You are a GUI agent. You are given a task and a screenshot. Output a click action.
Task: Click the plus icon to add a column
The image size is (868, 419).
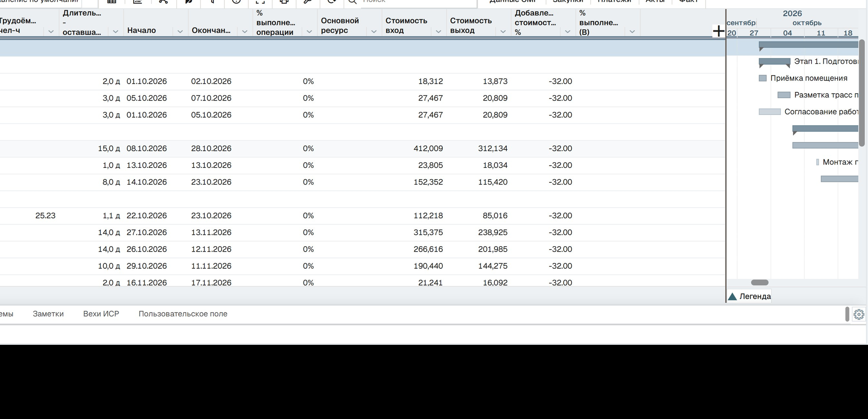[718, 31]
